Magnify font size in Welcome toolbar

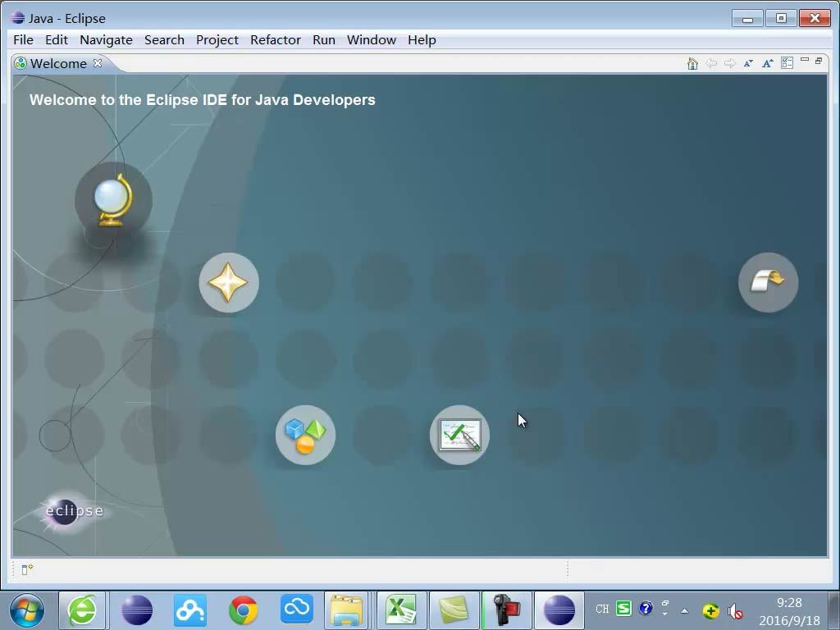[x=768, y=63]
